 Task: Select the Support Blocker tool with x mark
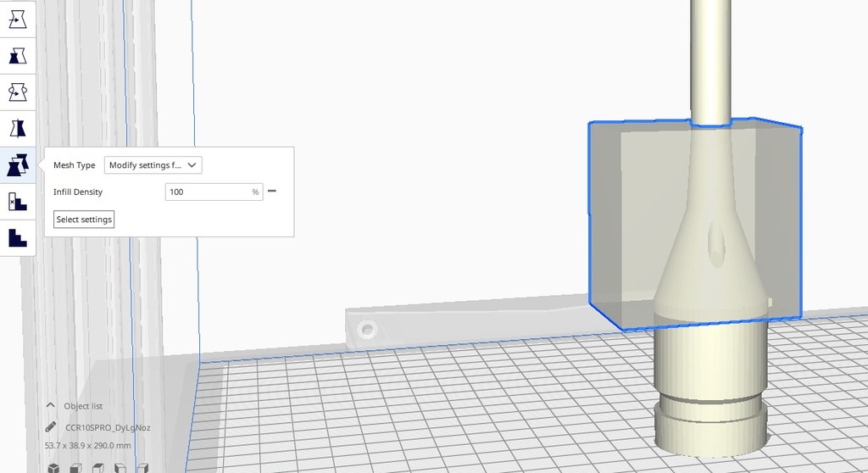[x=18, y=202]
